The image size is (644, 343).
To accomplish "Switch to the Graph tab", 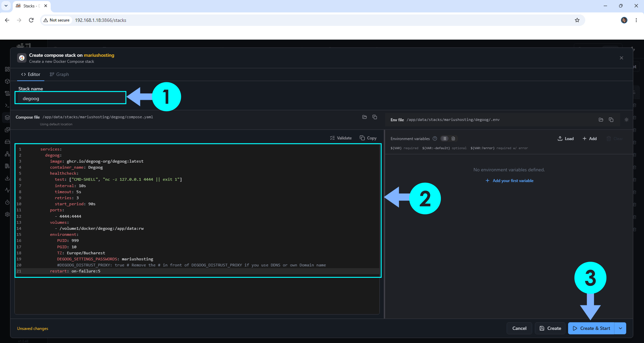I will [59, 74].
